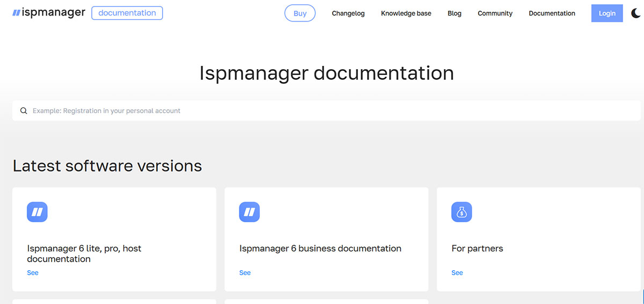
Task: Click the 'For partners' card title
Action: [x=478, y=248]
